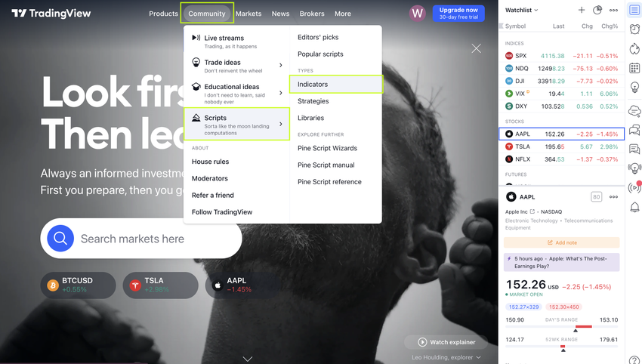Select the TSLA row in watchlist
This screenshot has height=364, width=642.
click(x=561, y=147)
